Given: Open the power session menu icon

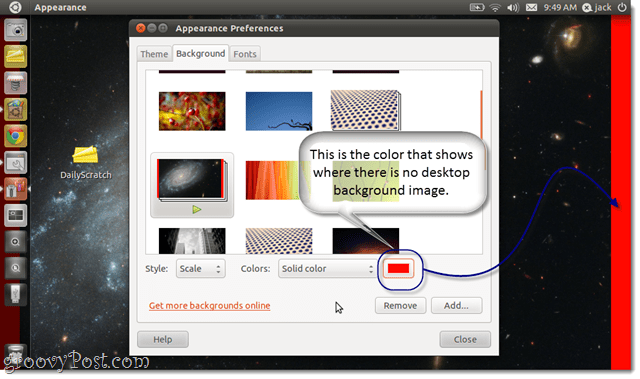Looking at the screenshot, I should pyautogui.click(x=622, y=7).
